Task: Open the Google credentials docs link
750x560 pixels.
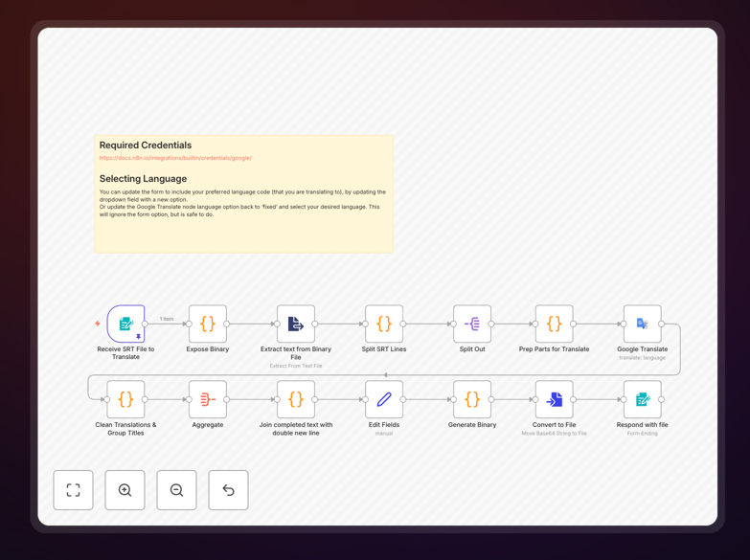Action: [x=175, y=158]
